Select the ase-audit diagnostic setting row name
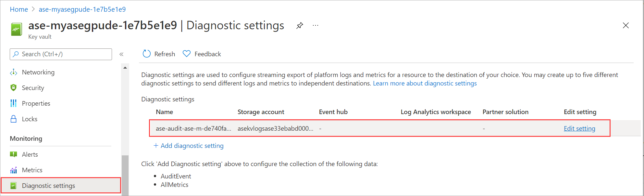 click(193, 128)
